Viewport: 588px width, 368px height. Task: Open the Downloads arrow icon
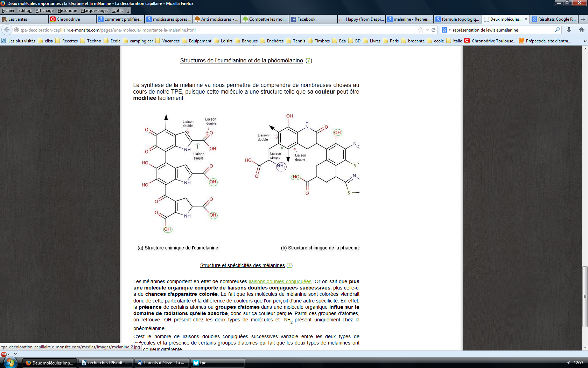pyautogui.click(x=569, y=30)
